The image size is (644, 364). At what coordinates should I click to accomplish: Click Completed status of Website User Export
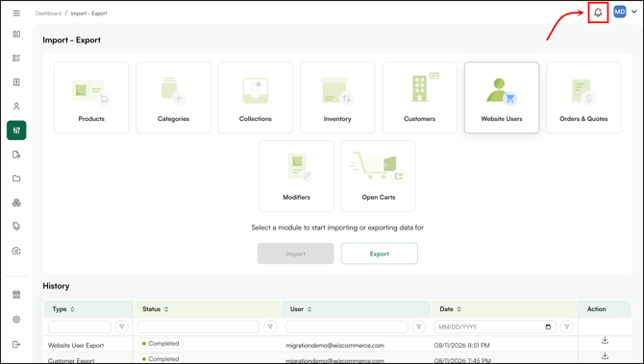click(x=161, y=344)
